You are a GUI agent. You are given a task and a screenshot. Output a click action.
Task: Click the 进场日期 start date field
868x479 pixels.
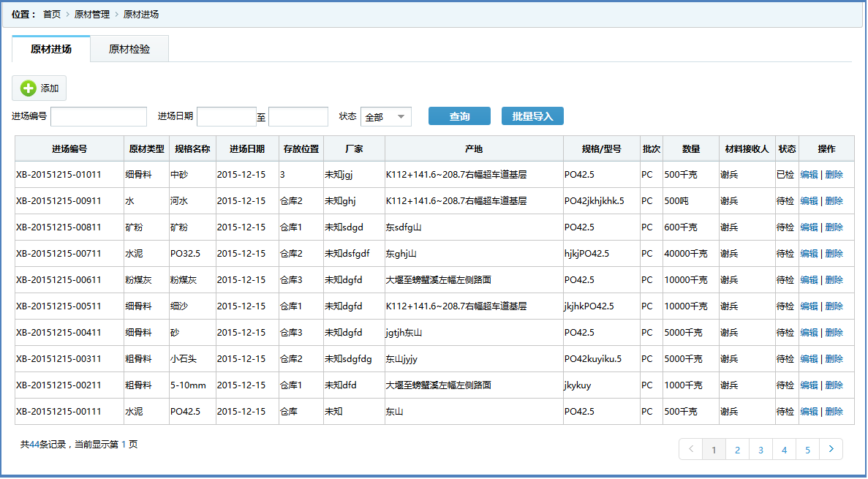coord(227,117)
